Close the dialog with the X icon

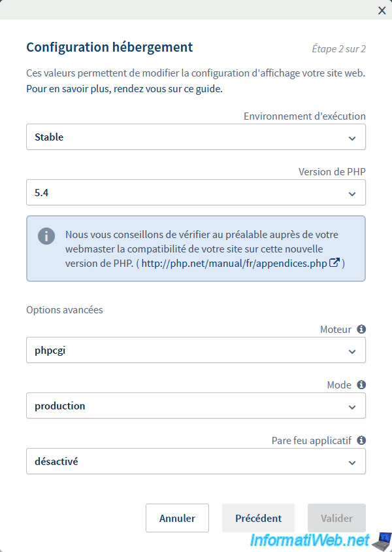click(x=382, y=10)
